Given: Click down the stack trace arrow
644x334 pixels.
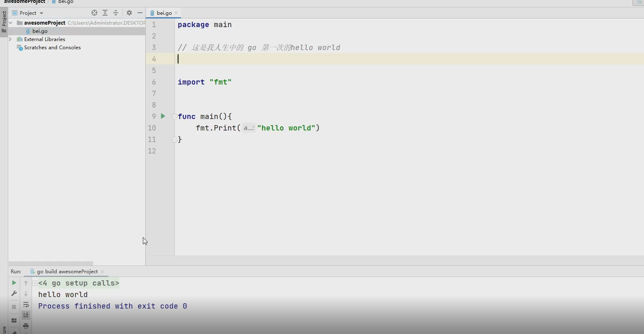Looking at the screenshot, I should click(26, 294).
